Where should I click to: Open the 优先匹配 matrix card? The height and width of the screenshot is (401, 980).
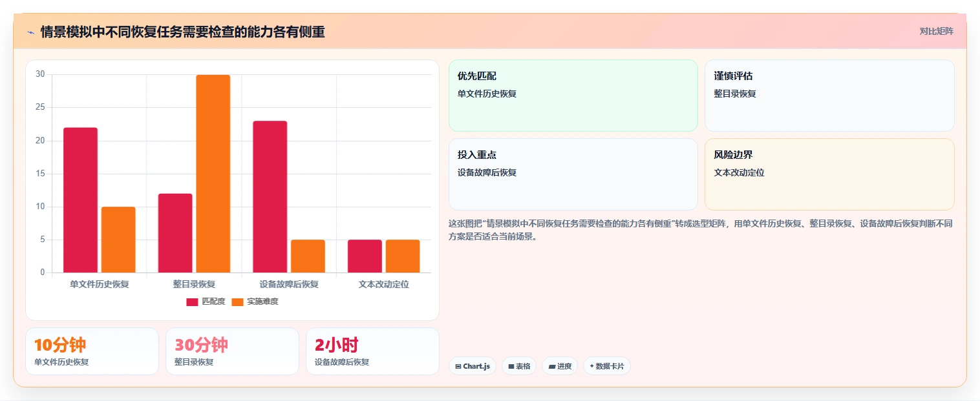tap(573, 96)
